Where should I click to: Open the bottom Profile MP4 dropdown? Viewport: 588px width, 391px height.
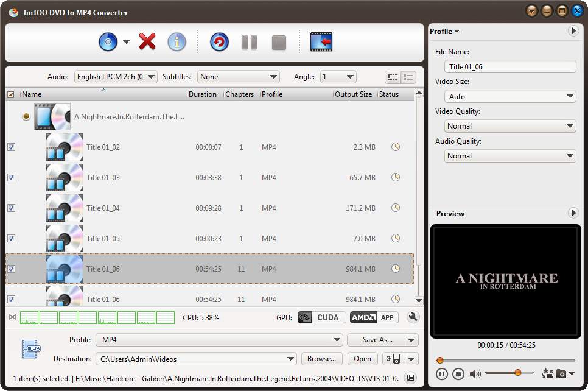click(x=219, y=340)
